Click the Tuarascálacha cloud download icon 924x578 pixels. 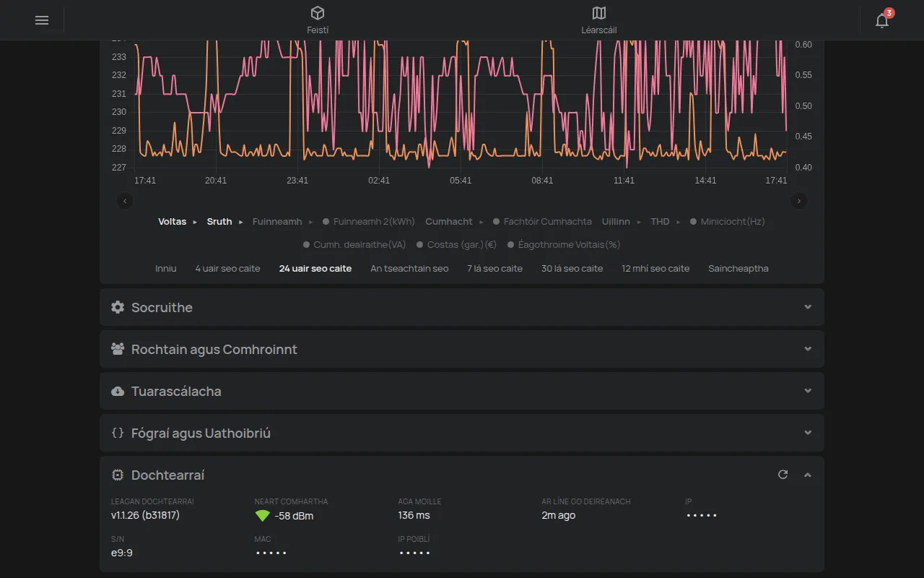(118, 391)
